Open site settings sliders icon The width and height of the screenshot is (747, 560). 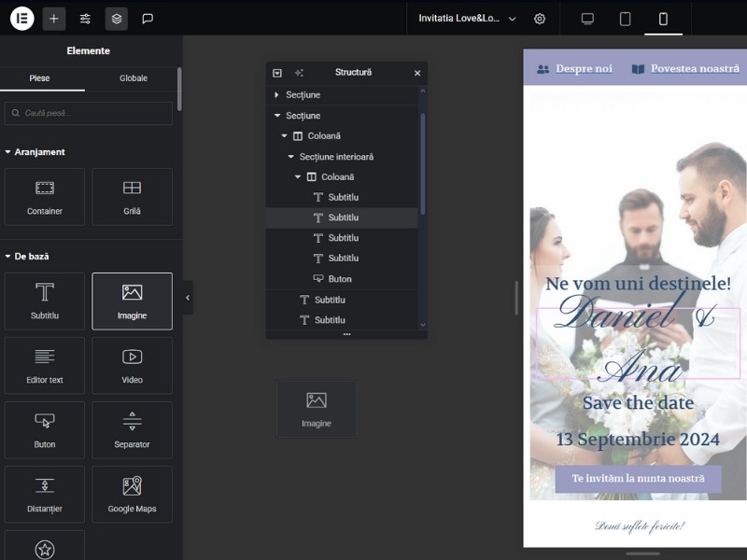(x=85, y=19)
